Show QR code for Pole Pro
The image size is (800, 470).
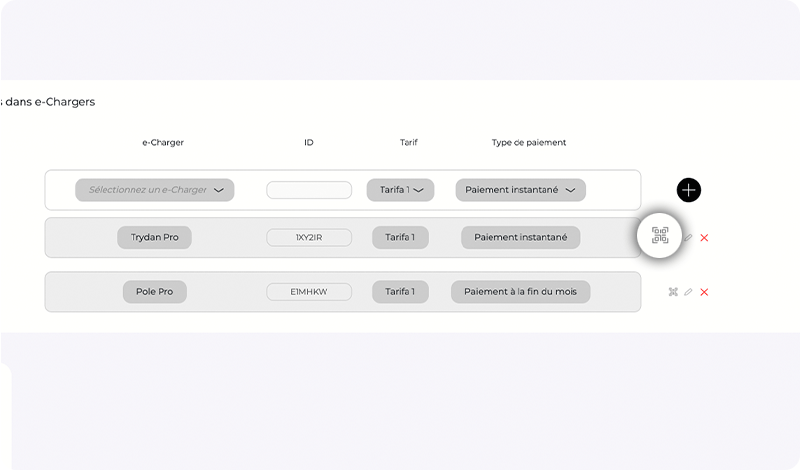(x=673, y=292)
